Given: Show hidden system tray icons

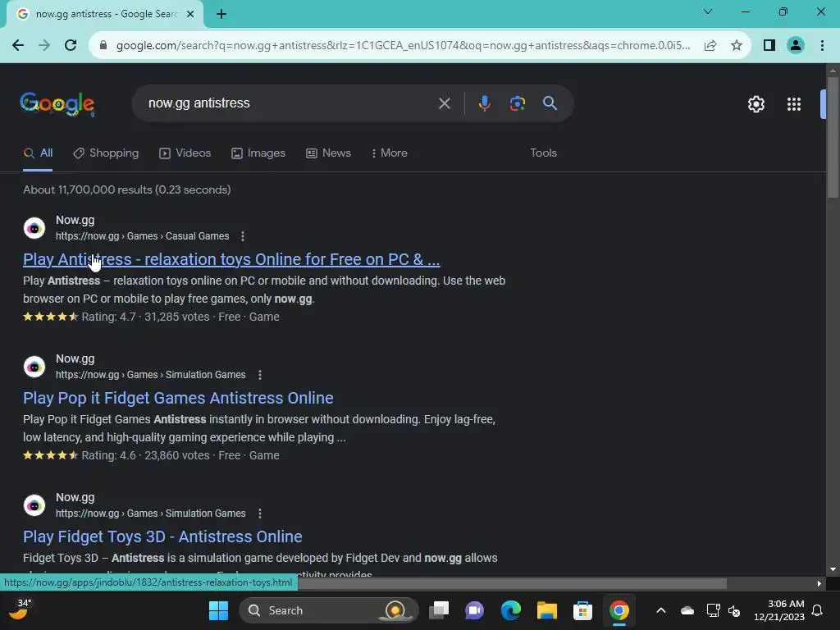Looking at the screenshot, I should 661,610.
